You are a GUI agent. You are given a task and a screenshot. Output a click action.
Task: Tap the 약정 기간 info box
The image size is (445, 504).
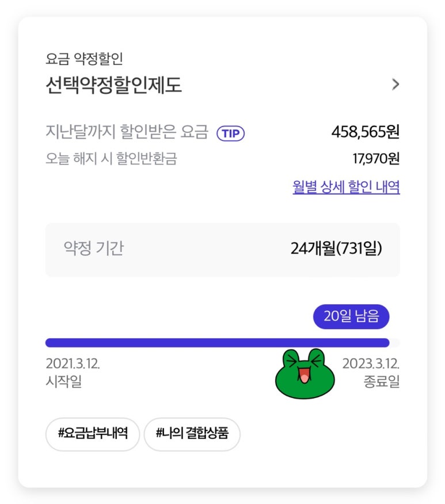pos(222,250)
